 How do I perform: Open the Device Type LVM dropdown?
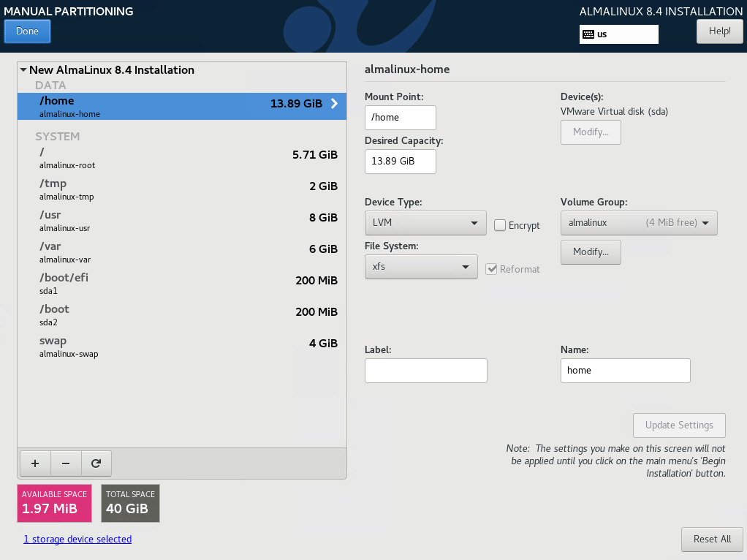point(425,223)
